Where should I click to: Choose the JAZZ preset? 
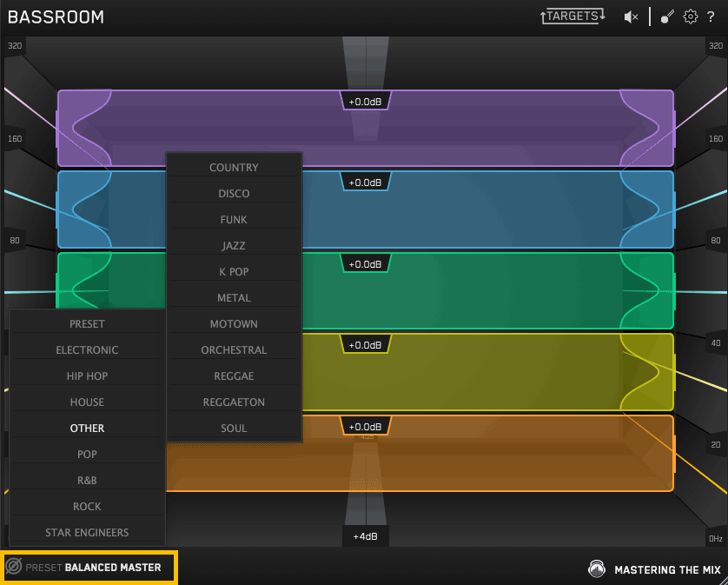click(x=234, y=245)
